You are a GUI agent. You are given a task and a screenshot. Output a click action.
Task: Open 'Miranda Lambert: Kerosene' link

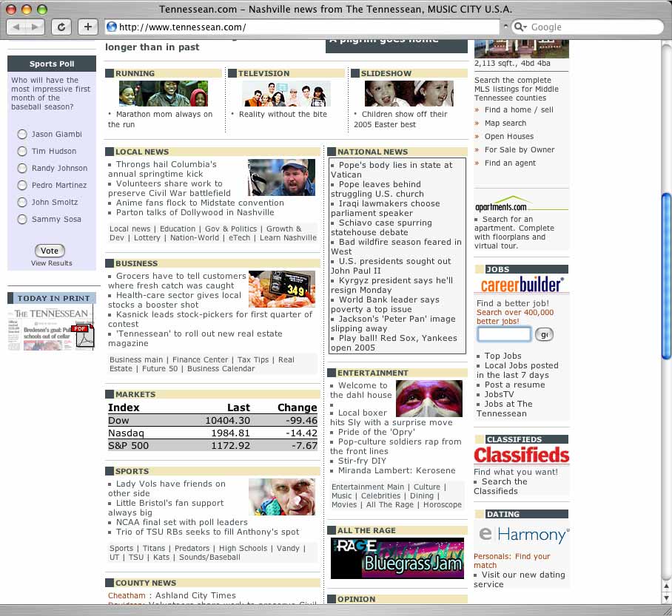click(x=397, y=470)
